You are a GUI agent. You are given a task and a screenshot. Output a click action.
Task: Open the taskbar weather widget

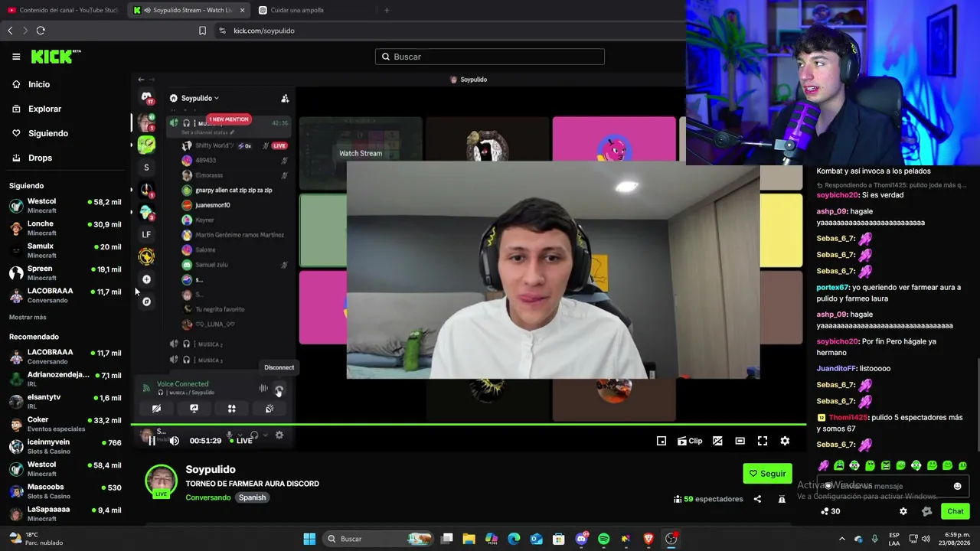click(x=35, y=539)
